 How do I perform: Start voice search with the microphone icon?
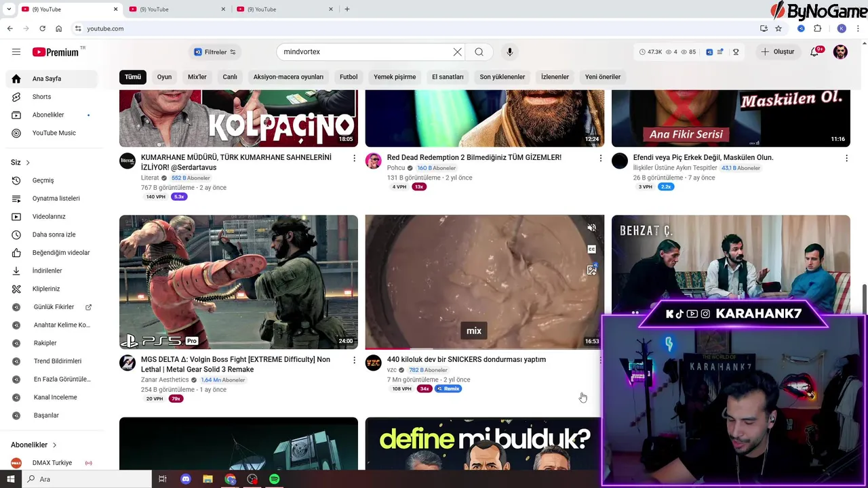pyautogui.click(x=510, y=52)
